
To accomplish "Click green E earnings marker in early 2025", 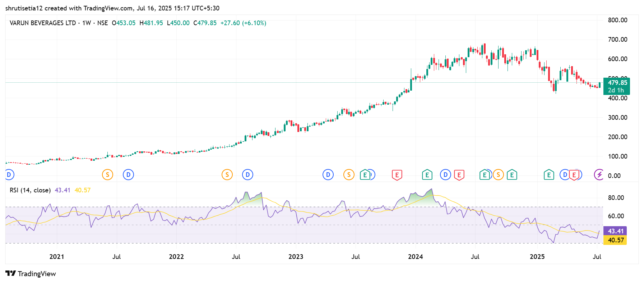I will tap(549, 175).
